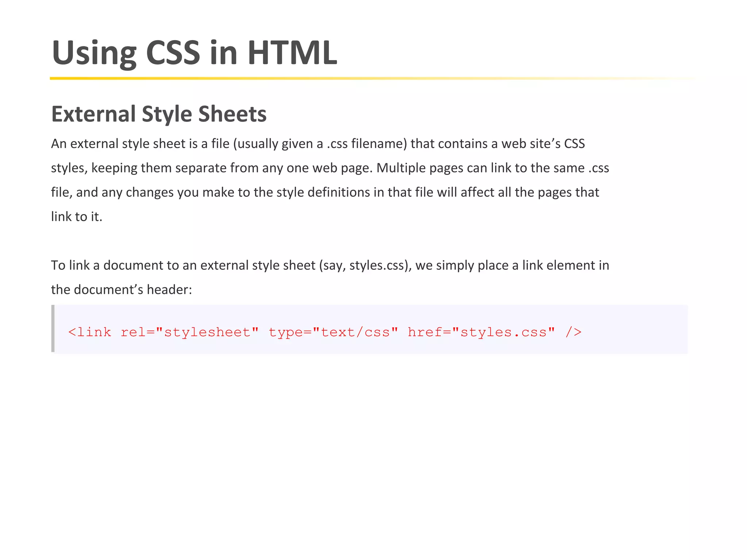Click the text 'link to it.'
Viewport: 747px width, 560px height.
[x=77, y=217]
